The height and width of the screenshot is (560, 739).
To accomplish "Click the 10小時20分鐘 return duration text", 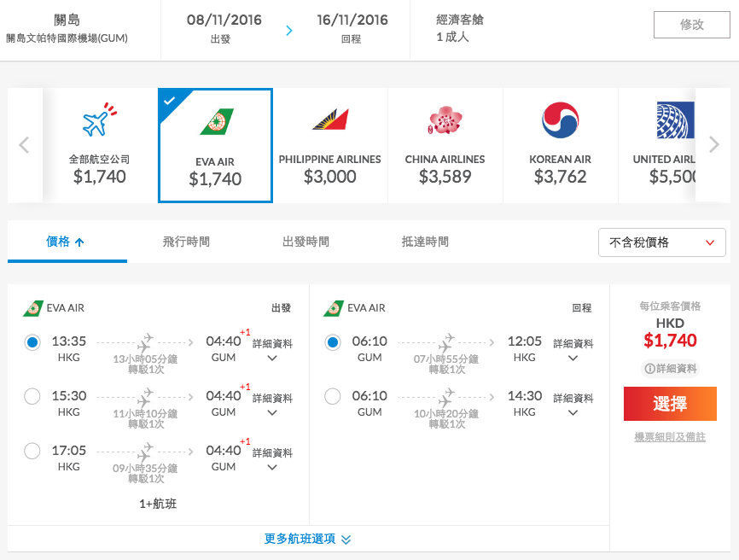I will pos(446,414).
